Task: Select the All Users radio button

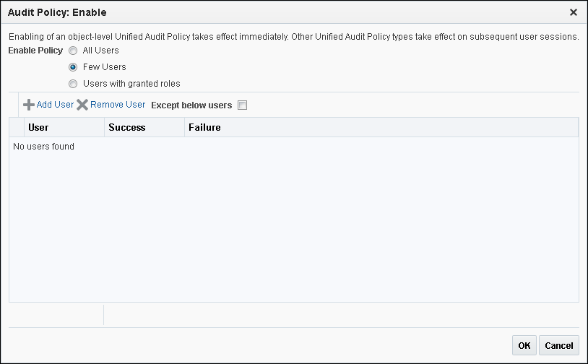Action: pos(73,51)
